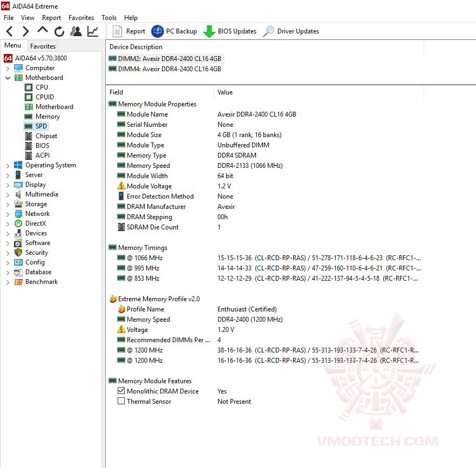Click the Security shield icon
The height and width of the screenshot is (468, 476).
pyautogui.click(x=18, y=253)
